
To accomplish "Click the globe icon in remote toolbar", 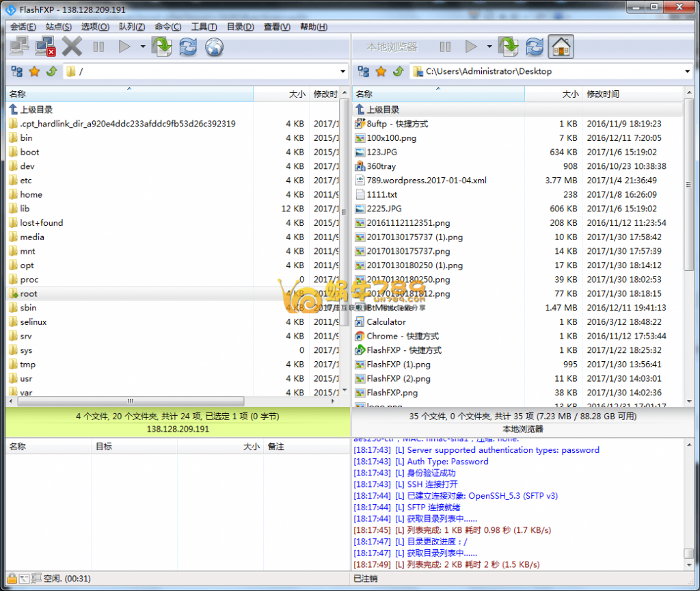I will 214,47.
